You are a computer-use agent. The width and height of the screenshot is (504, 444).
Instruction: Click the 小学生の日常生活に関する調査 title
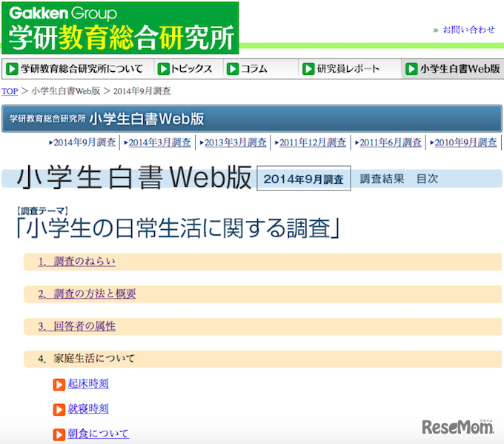pos(178,228)
